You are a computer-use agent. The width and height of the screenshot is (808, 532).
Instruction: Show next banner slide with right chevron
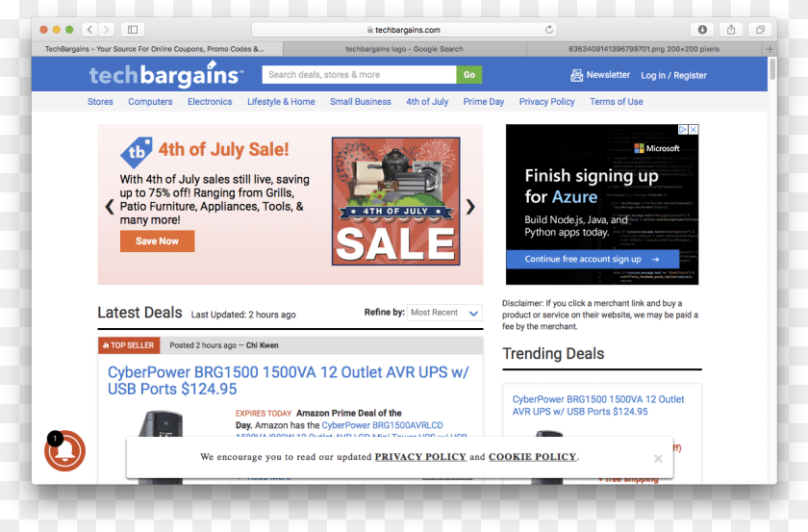(470, 207)
